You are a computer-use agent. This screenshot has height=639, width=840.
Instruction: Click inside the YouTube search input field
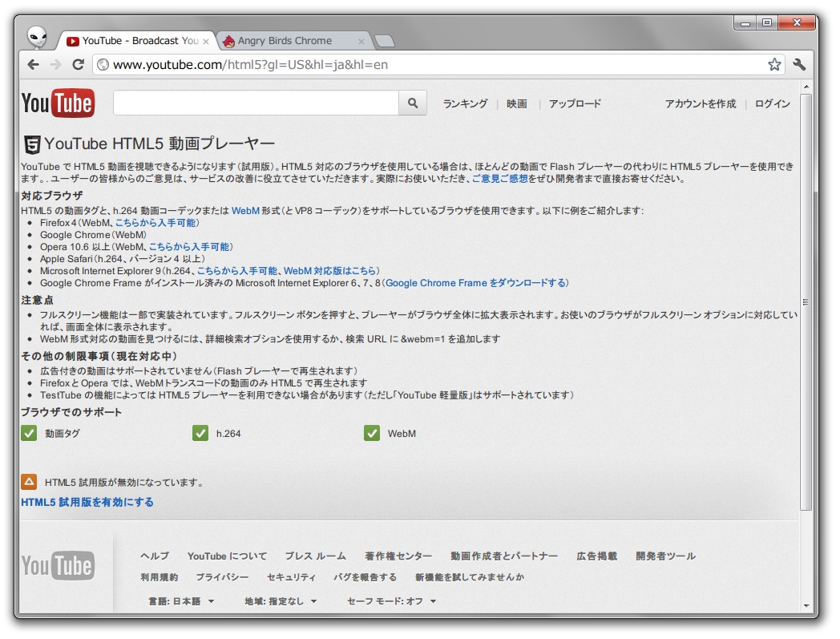[x=256, y=103]
